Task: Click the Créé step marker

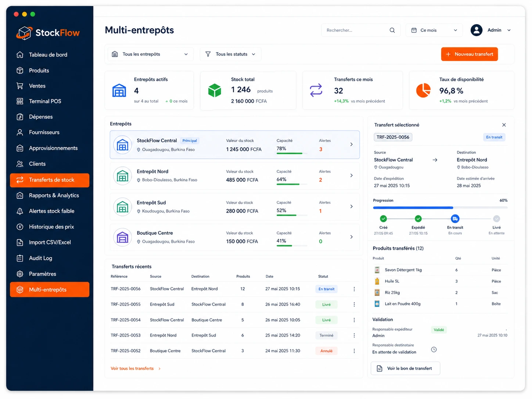Action: 384,219
